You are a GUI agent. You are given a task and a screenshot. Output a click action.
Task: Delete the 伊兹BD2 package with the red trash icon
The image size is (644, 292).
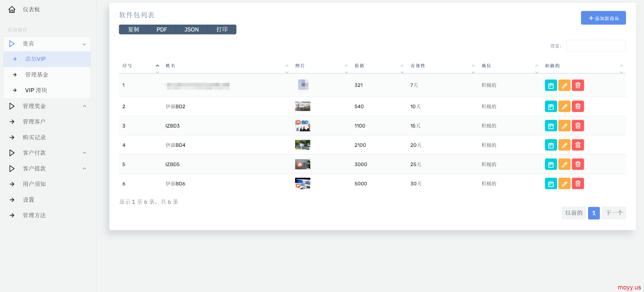tap(578, 106)
